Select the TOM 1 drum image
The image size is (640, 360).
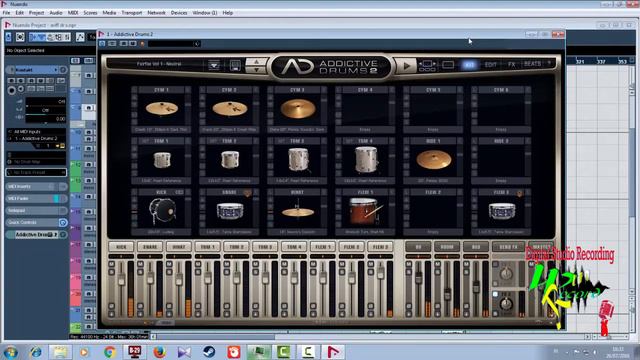[x=162, y=160]
